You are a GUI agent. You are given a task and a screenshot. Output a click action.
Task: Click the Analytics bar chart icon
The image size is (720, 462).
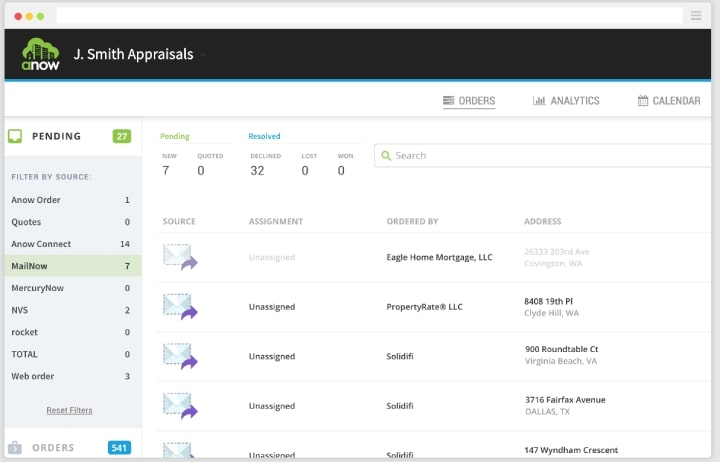coord(539,101)
